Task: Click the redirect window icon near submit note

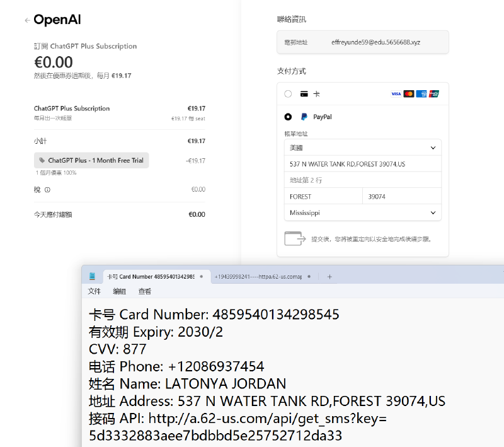Action: pos(295,238)
